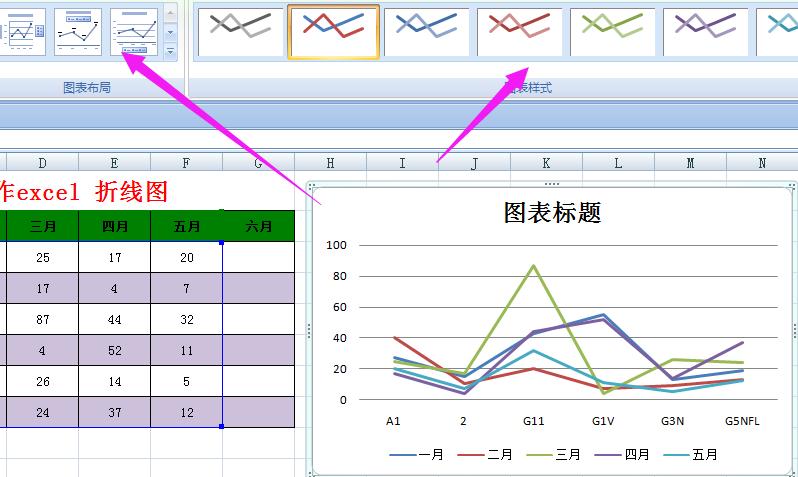This screenshot has height=477, width=798.
Task: Click the 60 value on the vertical axis
Action: coord(339,307)
